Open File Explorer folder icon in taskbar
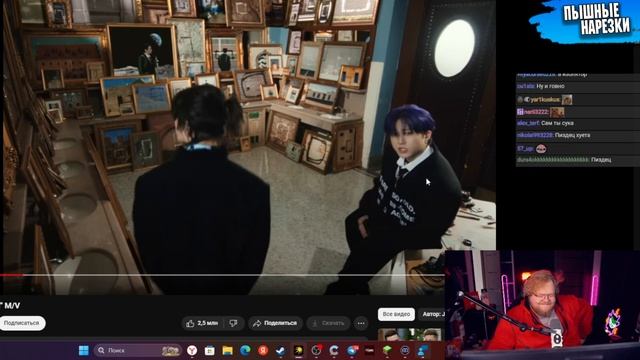Image resolution: width=640 pixels, height=360 pixels. point(227,350)
